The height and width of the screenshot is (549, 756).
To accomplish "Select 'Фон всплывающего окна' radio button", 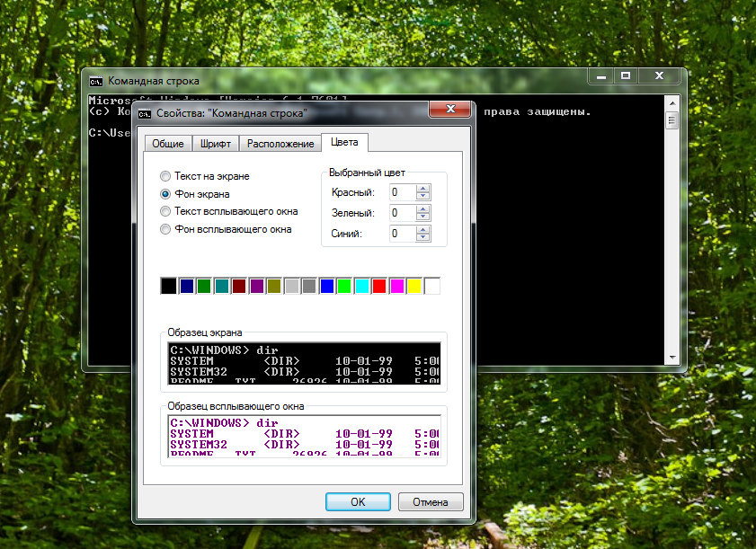I will tap(165, 229).
